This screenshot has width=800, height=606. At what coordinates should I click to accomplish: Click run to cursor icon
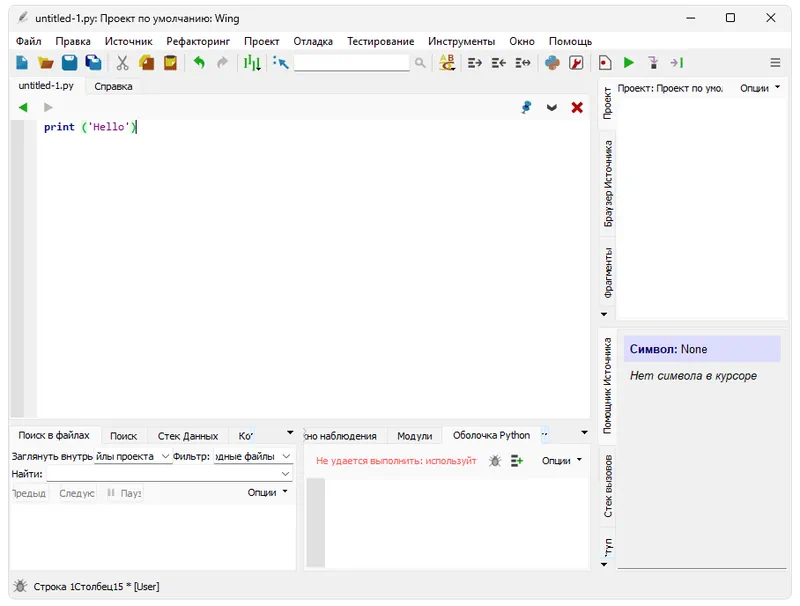coord(677,63)
